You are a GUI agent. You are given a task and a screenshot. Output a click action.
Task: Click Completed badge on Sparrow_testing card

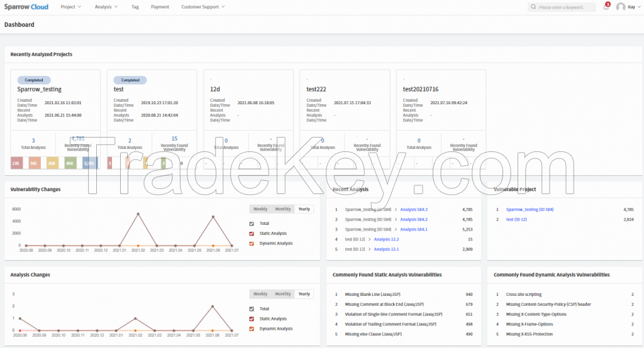34,80
